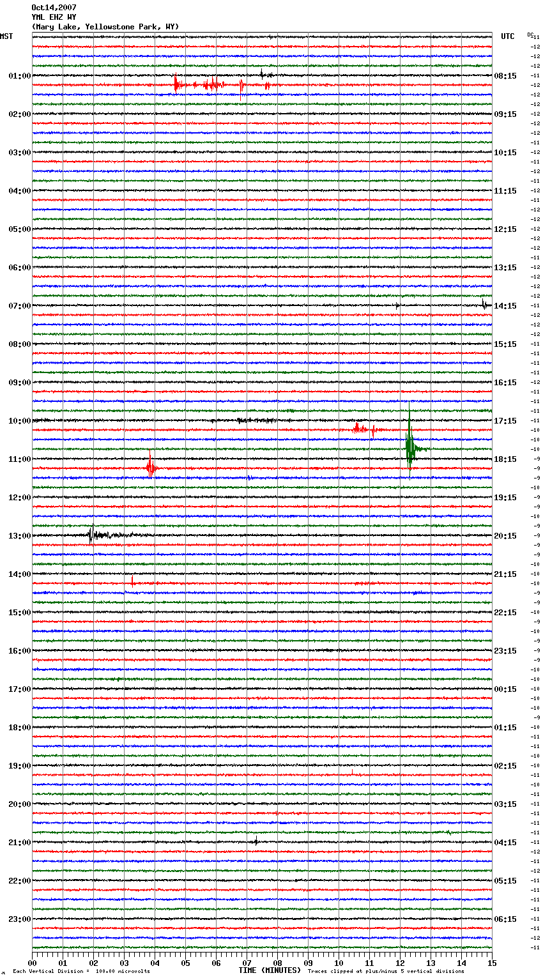Click the red event near minute 10.5 below 10:00
Viewport: 543px width, 980px height.
point(359,429)
